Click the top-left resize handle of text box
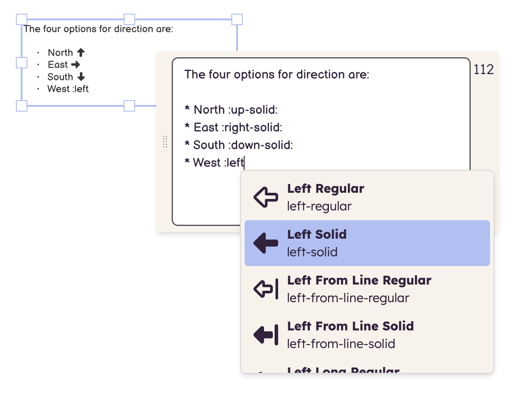The image size is (532, 401). 22,19
